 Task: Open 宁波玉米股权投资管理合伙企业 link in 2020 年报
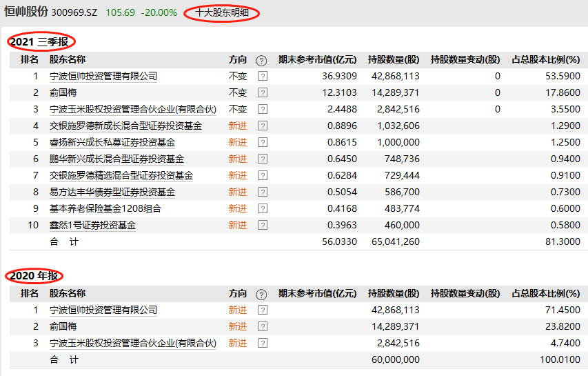pyautogui.click(x=133, y=343)
